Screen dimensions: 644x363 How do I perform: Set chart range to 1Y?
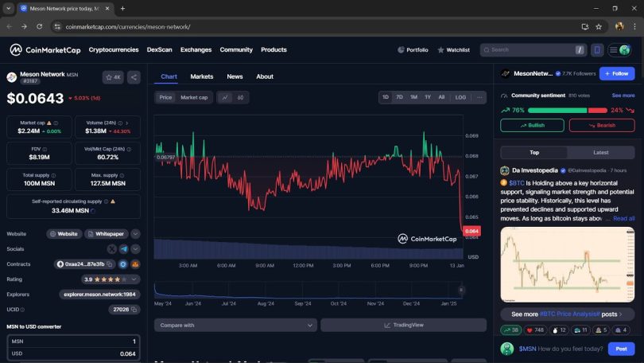click(x=428, y=97)
